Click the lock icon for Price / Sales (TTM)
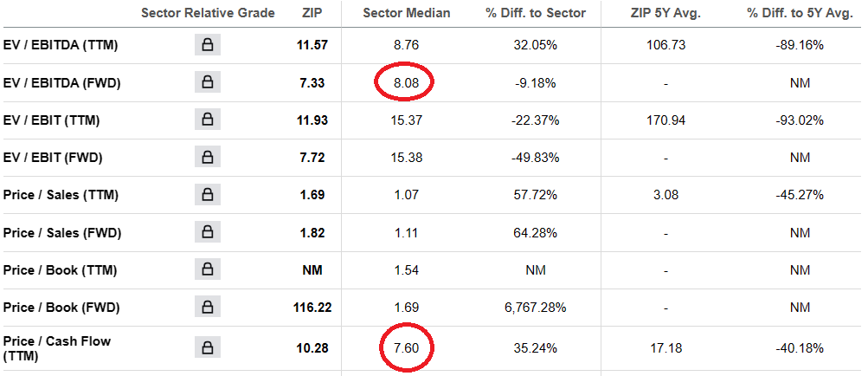Image resolution: width=868 pixels, height=376 pixels. 208,195
